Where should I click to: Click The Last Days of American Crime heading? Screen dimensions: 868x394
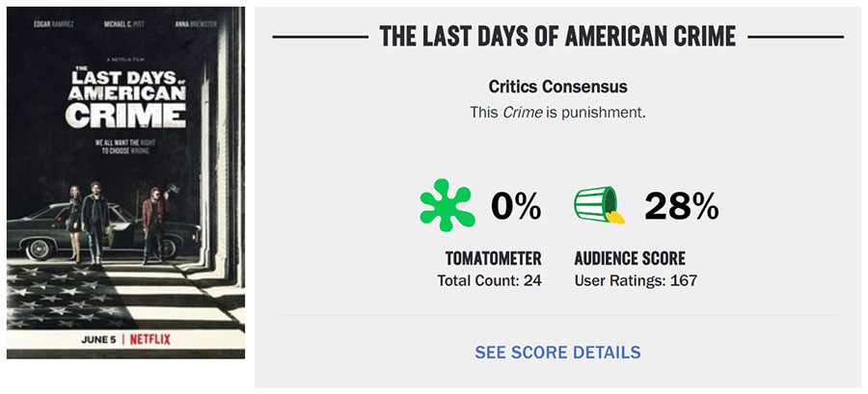coord(557,37)
